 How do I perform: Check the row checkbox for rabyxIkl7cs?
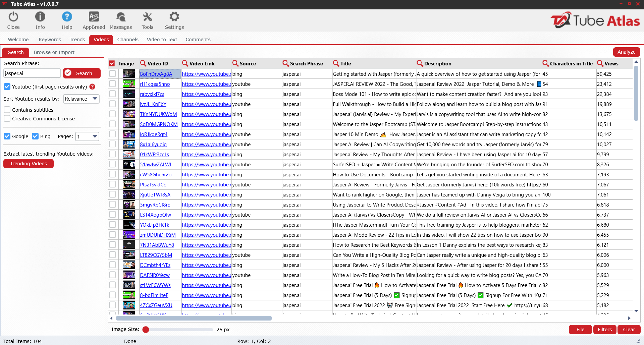tap(112, 94)
